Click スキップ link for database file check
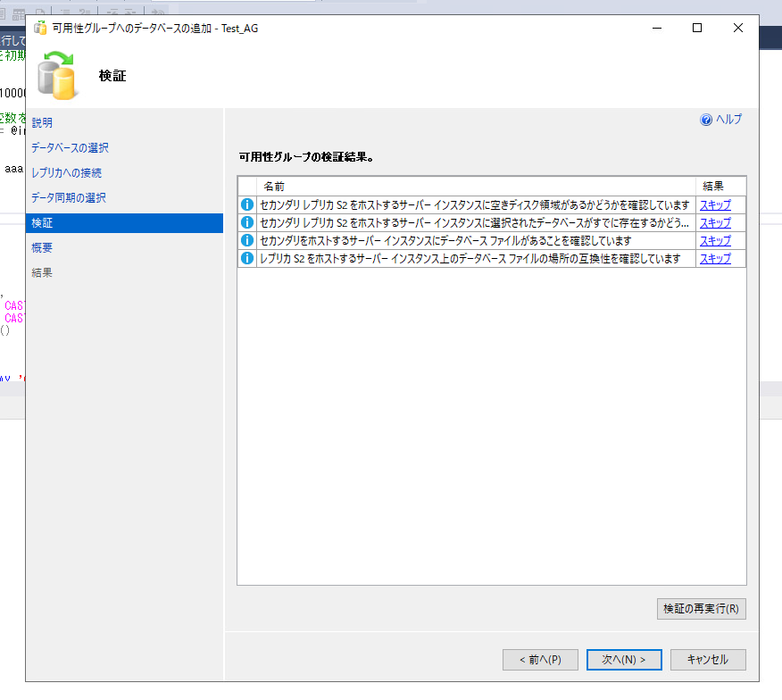This screenshot has height=700, width=782. pos(715,240)
